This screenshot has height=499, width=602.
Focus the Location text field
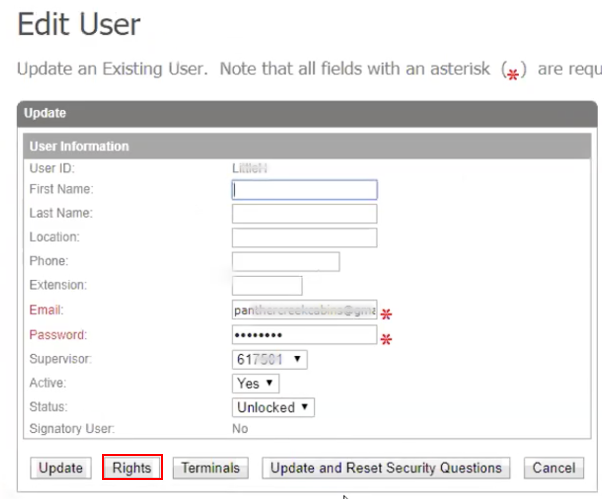304,238
